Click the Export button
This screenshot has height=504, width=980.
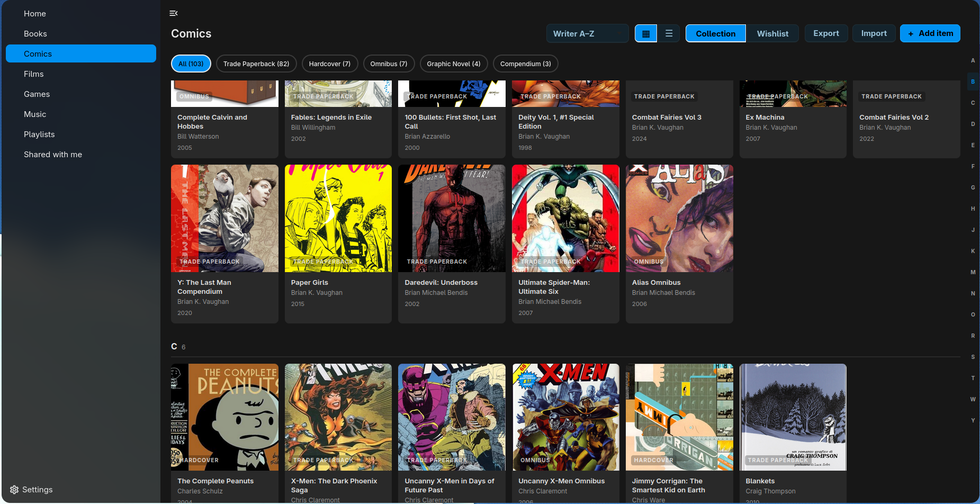826,33
